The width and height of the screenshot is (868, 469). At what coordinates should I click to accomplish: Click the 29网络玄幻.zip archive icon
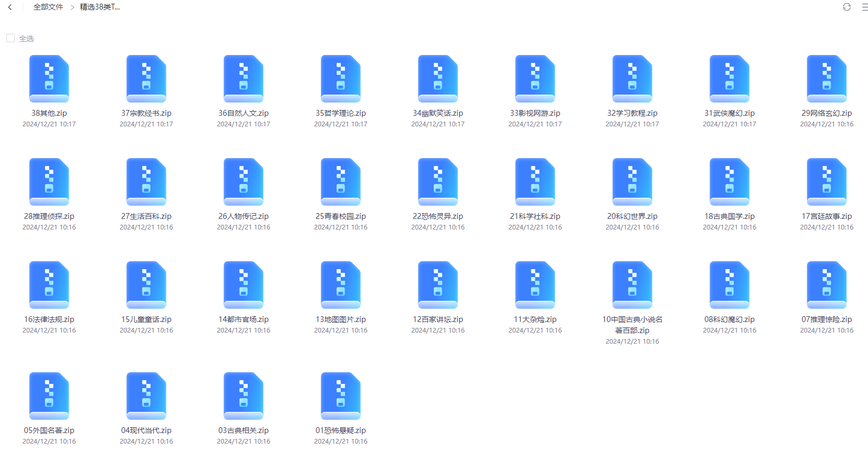click(x=827, y=79)
